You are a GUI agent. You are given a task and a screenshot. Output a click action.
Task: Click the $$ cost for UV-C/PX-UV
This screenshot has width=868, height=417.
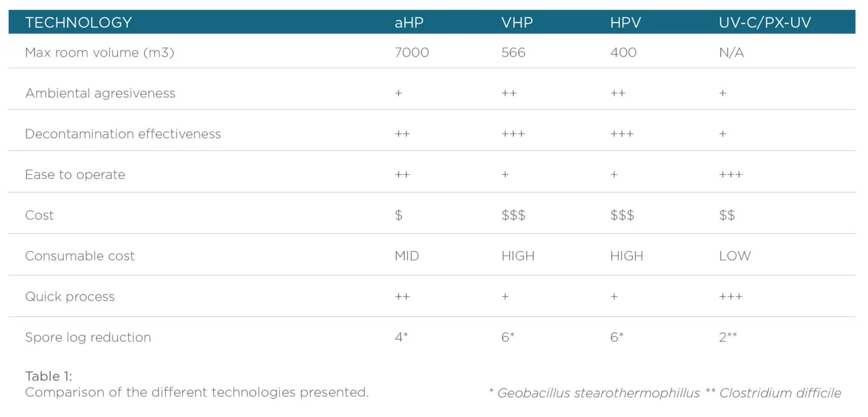[727, 215]
